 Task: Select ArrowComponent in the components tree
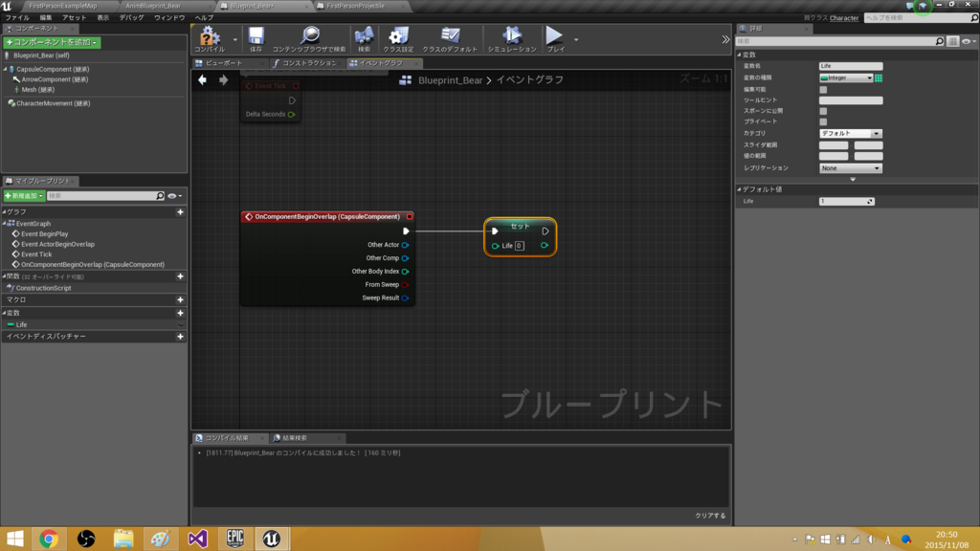[x=55, y=79]
